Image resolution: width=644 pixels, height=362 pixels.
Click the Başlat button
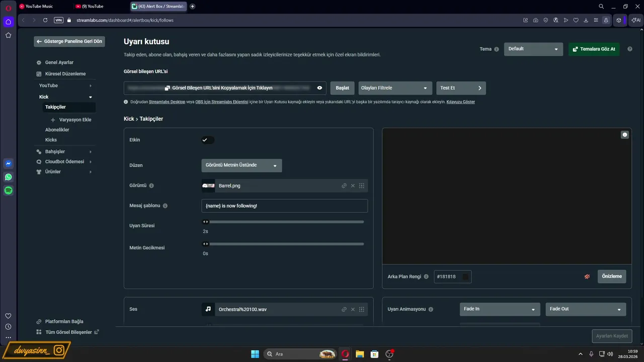click(x=342, y=88)
